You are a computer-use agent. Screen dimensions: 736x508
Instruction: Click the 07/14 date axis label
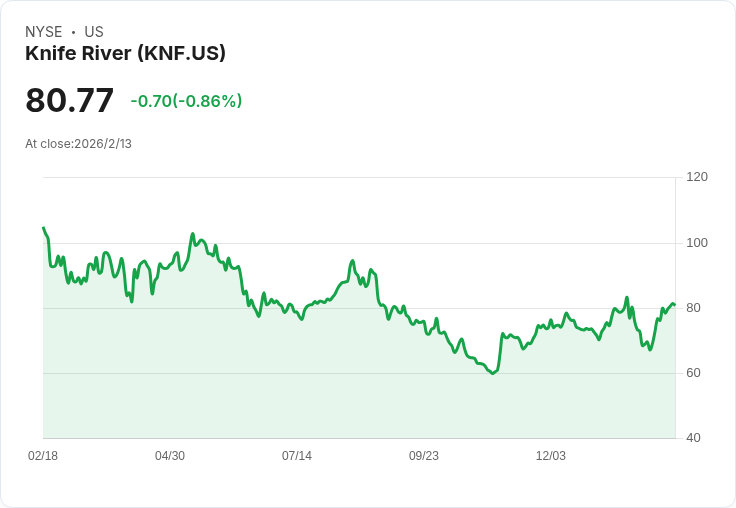click(x=297, y=455)
